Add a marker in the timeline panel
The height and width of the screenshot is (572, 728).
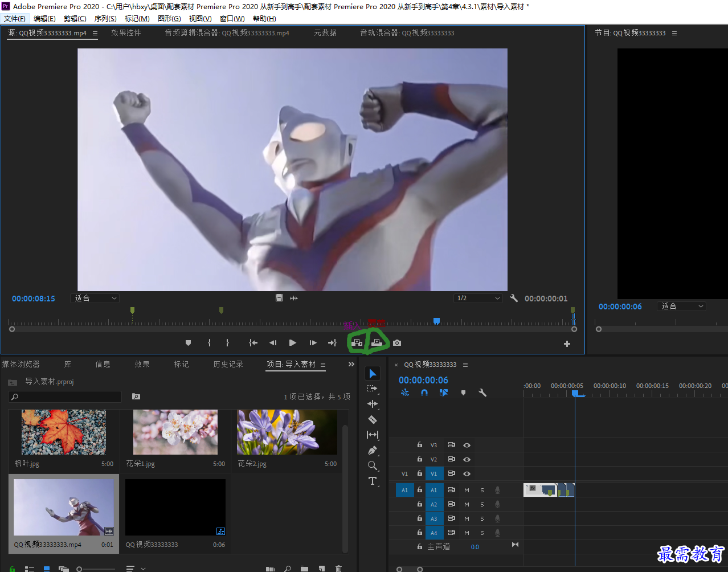click(x=463, y=393)
